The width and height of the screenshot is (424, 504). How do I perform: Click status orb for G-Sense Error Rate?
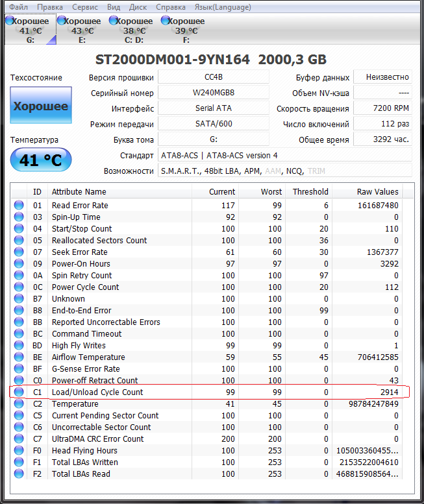[19, 368]
